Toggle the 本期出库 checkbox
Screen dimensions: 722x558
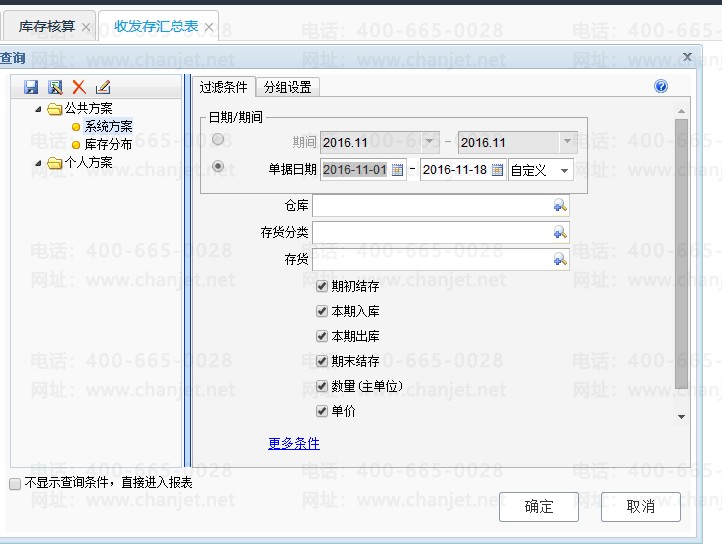[x=322, y=336]
